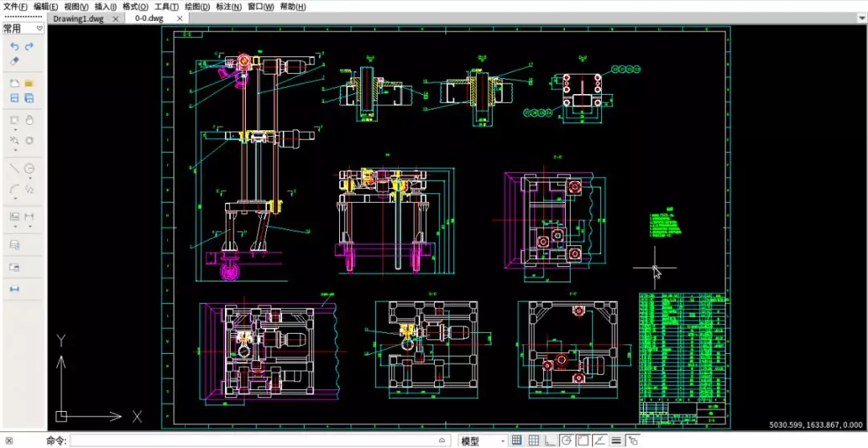Click the Redo arrow icon

click(x=30, y=47)
